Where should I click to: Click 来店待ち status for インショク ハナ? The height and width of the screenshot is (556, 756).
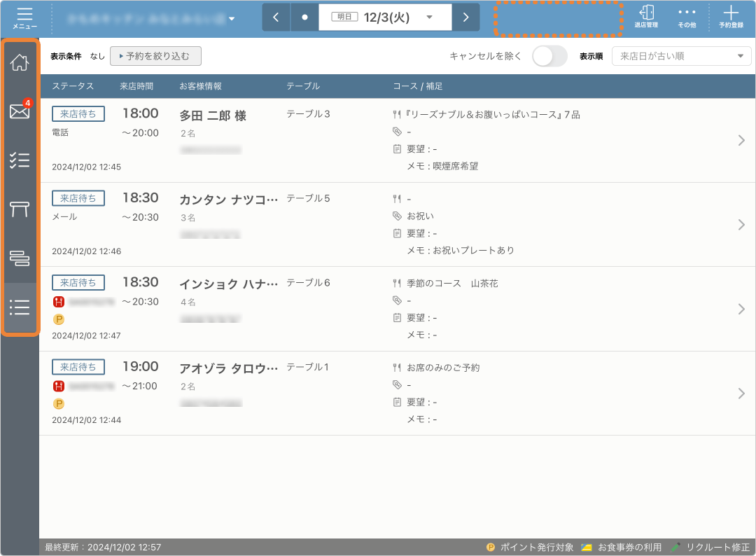[78, 283]
